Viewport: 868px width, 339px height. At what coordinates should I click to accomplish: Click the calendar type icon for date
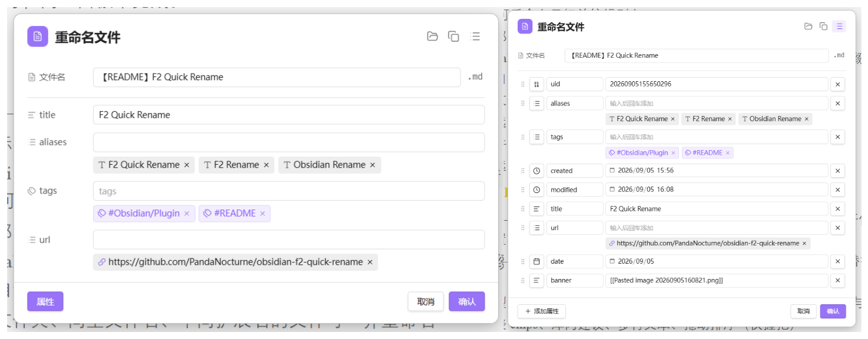(536, 261)
